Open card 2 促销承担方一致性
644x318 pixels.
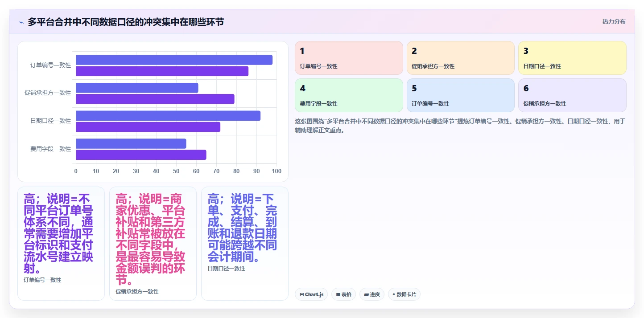[x=460, y=58]
